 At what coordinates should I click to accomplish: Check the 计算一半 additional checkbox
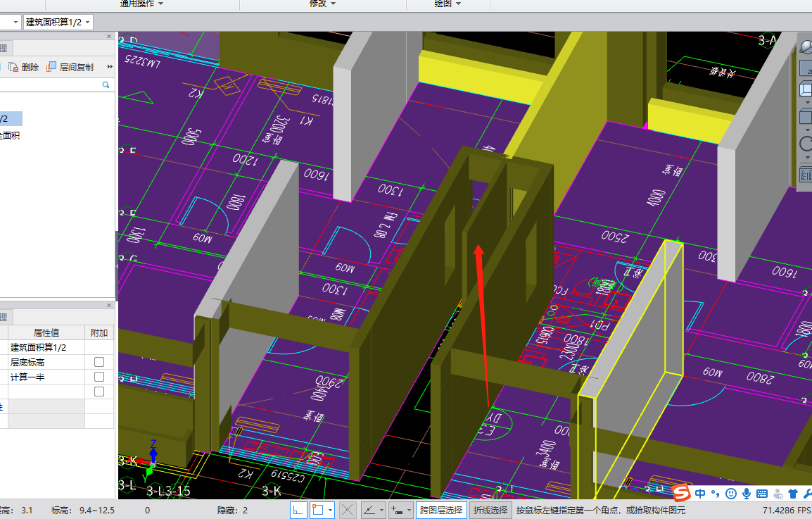pyautogui.click(x=99, y=377)
